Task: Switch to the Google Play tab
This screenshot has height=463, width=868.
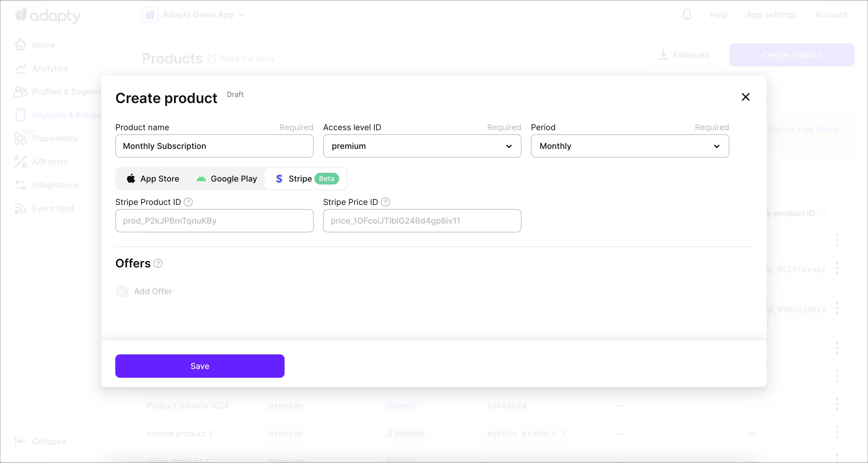Action: (x=227, y=179)
